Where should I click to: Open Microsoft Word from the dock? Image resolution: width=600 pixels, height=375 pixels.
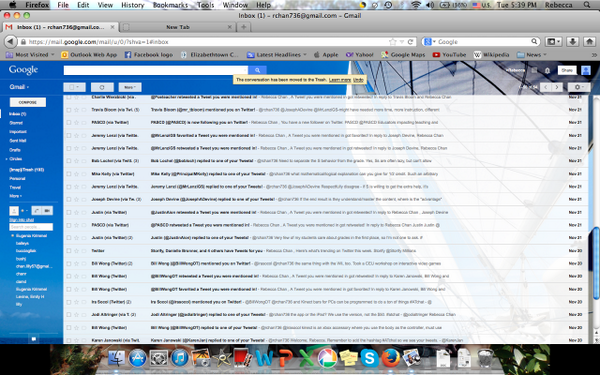click(264, 358)
